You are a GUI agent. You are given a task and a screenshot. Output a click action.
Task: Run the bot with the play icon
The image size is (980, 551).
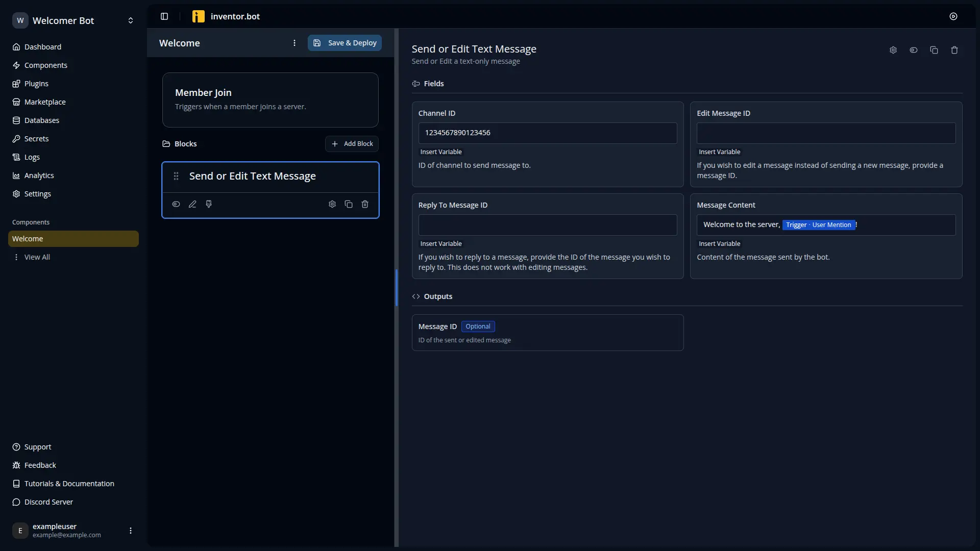pos(953,16)
